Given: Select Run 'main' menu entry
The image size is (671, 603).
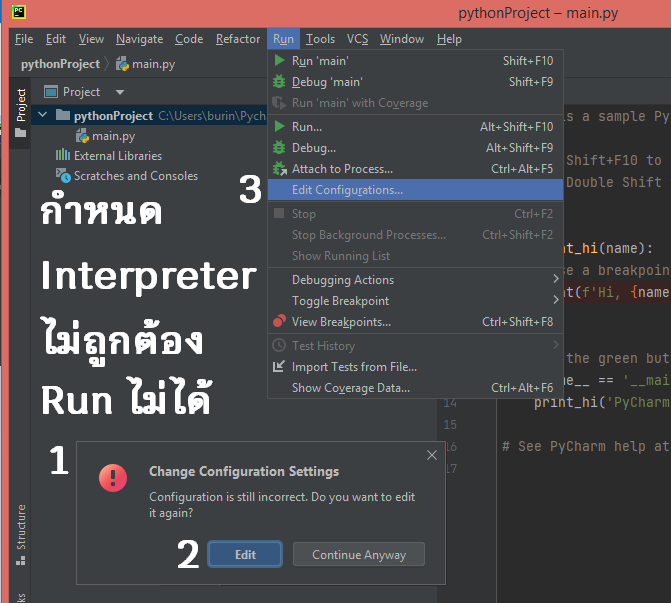Looking at the screenshot, I should (x=415, y=61).
